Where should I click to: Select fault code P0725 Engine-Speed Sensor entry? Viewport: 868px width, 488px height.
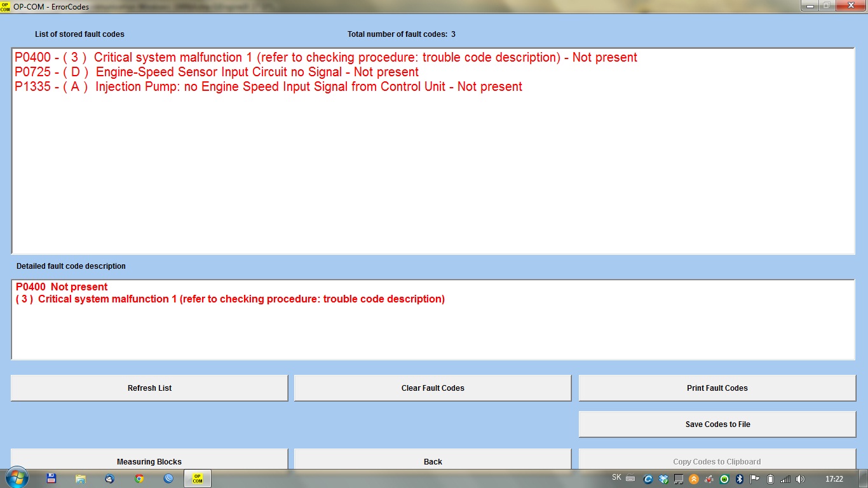point(217,72)
